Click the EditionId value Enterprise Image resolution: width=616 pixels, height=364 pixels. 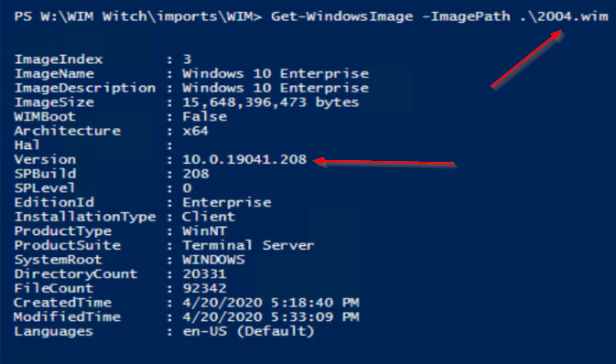click(x=227, y=203)
